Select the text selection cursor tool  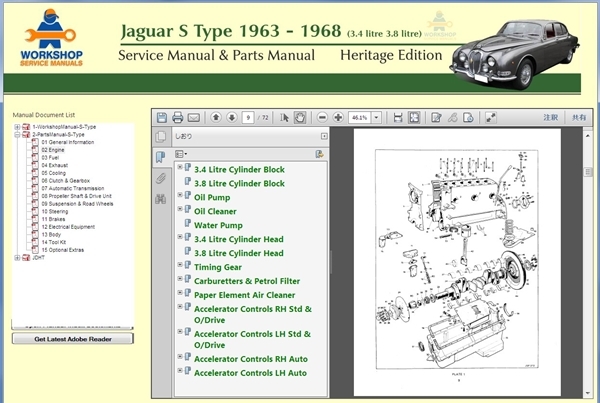point(284,117)
